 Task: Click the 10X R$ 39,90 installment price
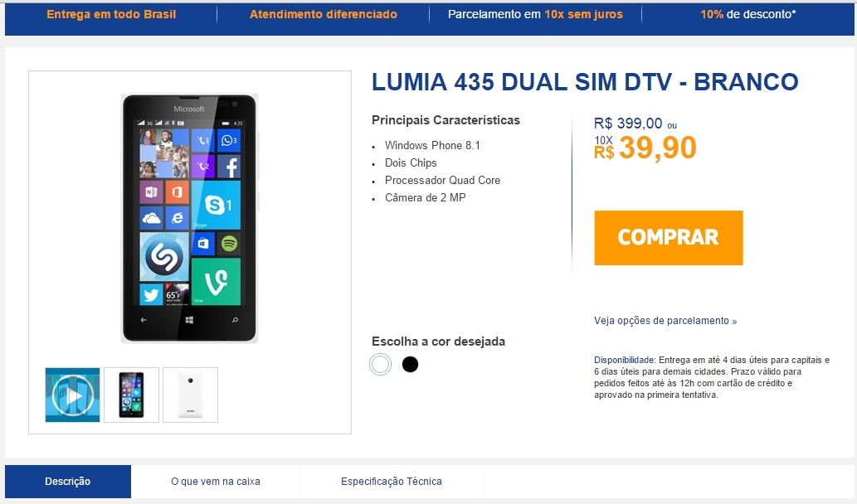pos(645,148)
